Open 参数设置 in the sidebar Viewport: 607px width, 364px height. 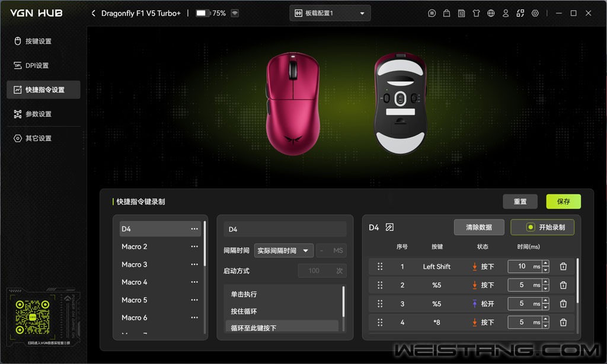point(43,114)
